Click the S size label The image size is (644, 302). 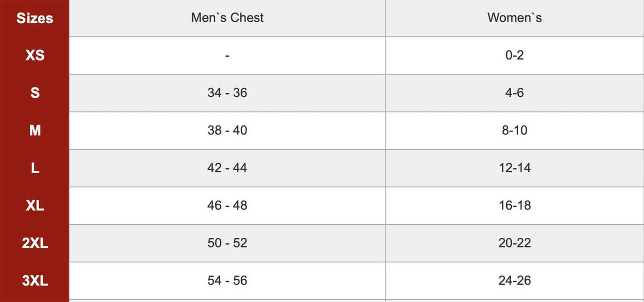tap(35, 93)
